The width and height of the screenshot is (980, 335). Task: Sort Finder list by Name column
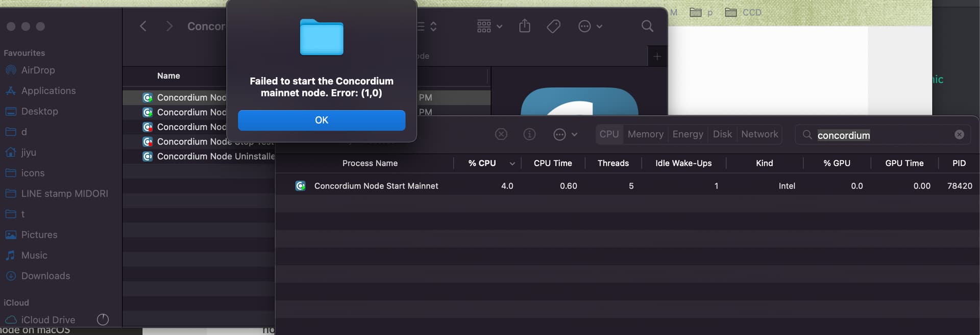(x=168, y=76)
